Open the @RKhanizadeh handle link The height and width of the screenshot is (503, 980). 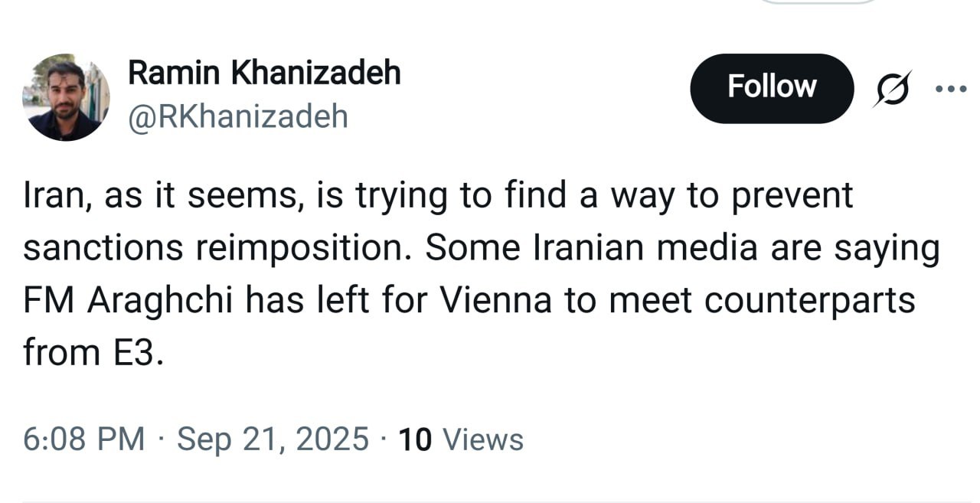(237, 116)
